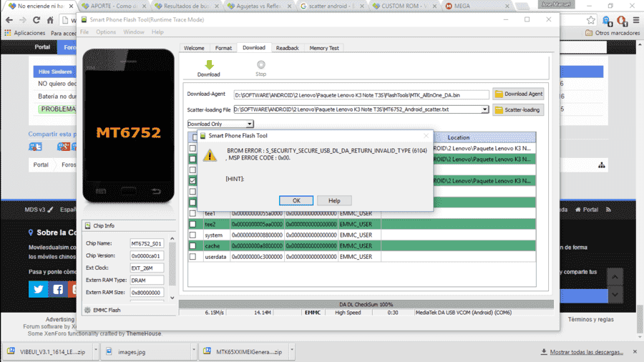
Task: Open the VIBEUI_V3.1 zip download menu arrow
Action: point(96,350)
